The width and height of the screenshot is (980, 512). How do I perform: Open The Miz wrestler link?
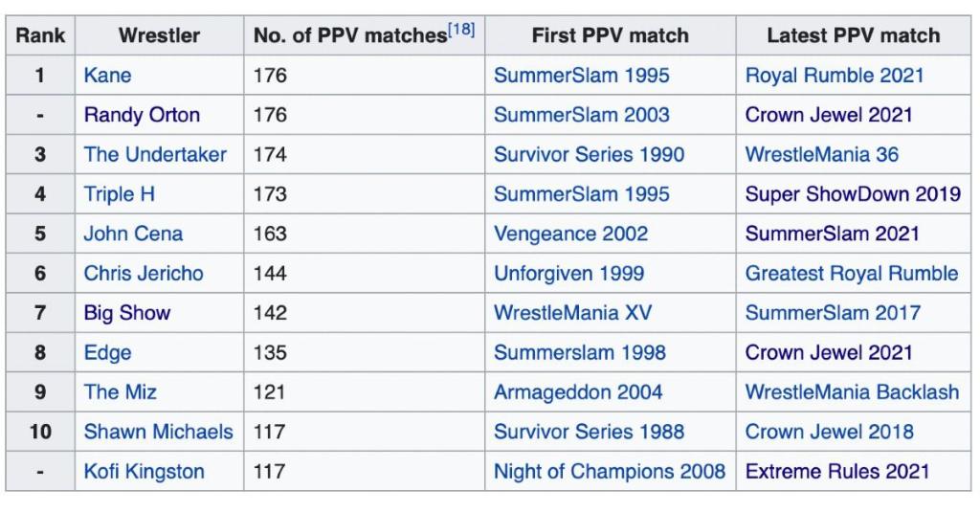[121, 391]
